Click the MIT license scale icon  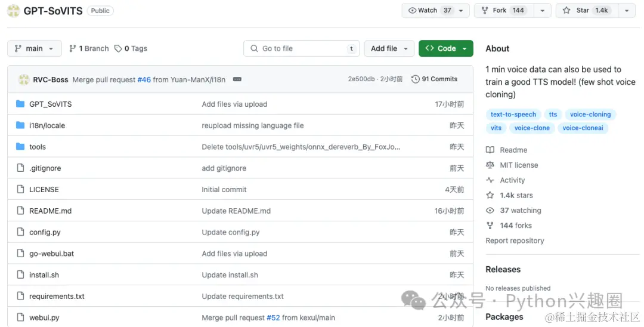click(x=490, y=165)
